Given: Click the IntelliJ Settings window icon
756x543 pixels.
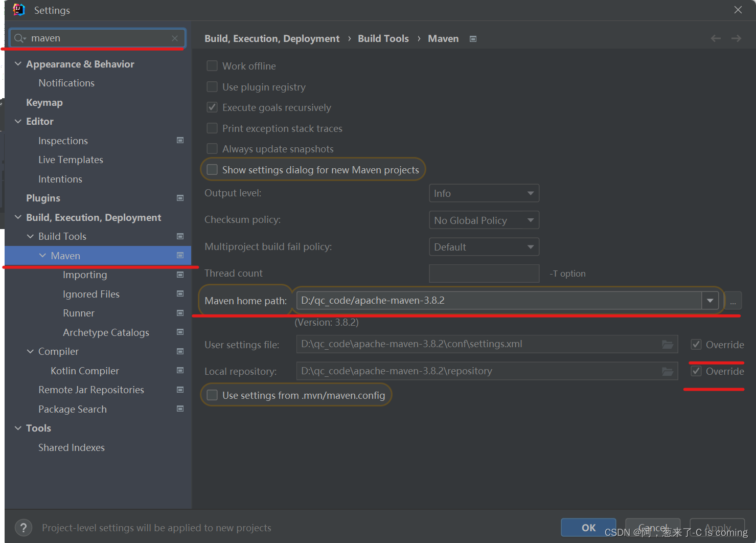Looking at the screenshot, I should [19, 10].
